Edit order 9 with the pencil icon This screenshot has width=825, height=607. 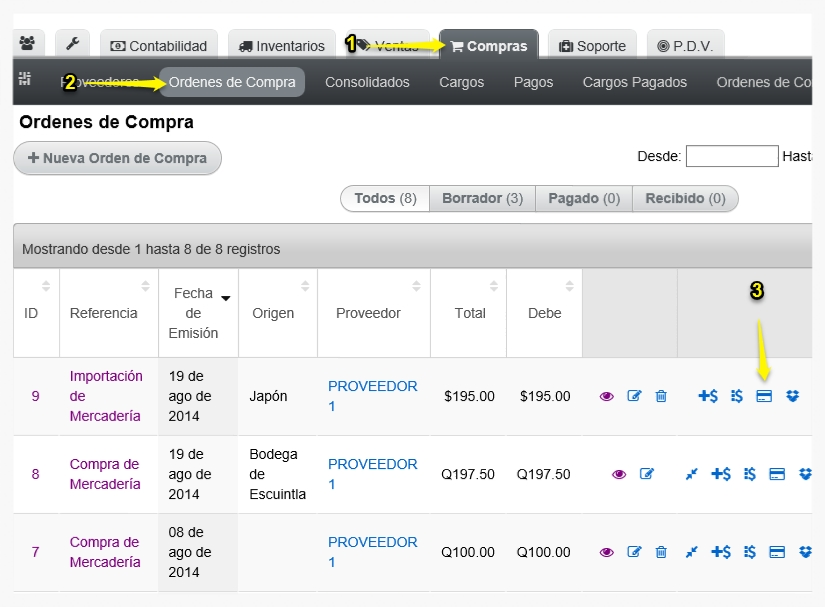(634, 396)
